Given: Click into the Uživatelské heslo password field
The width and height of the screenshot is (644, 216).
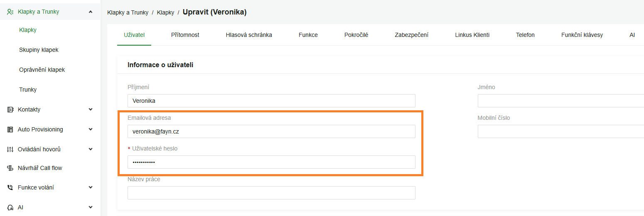Looking at the screenshot, I should (271, 162).
